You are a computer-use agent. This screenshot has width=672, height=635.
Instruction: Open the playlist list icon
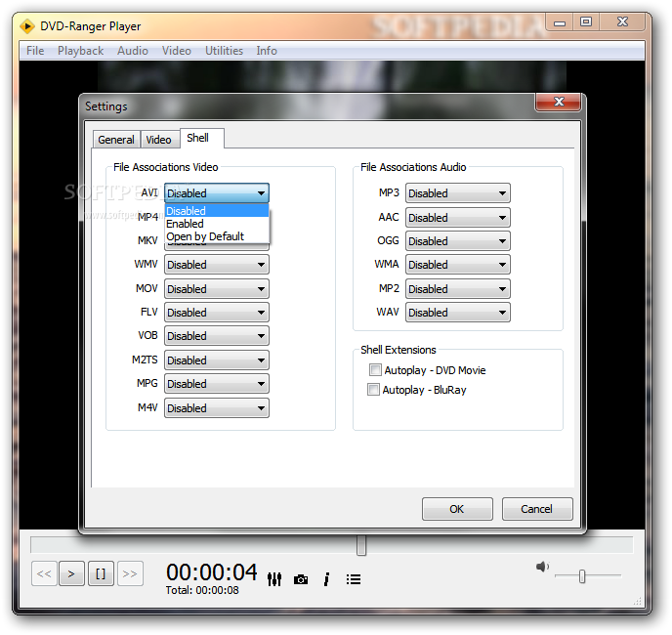pyautogui.click(x=354, y=579)
